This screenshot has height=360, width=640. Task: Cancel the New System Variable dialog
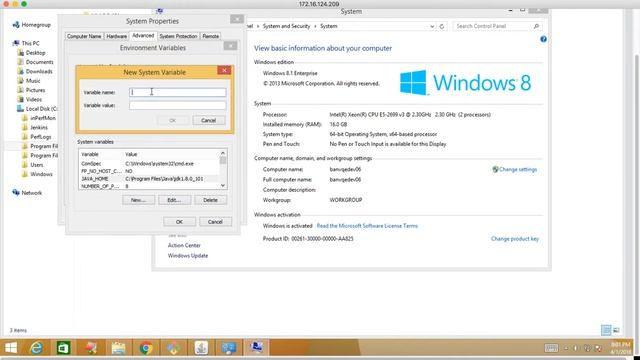coord(209,120)
